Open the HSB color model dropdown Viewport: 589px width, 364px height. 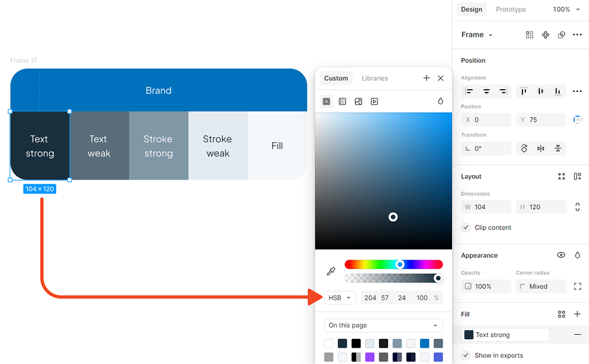339,298
